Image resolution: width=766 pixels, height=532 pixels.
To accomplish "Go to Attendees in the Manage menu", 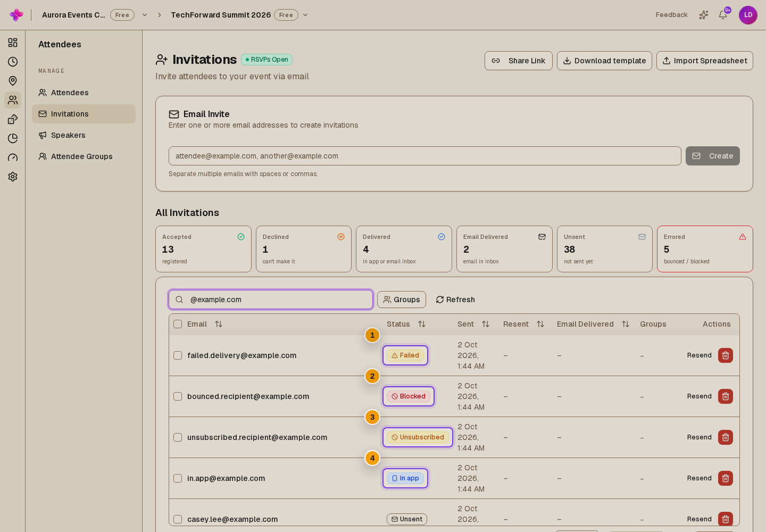I will point(84,93).
